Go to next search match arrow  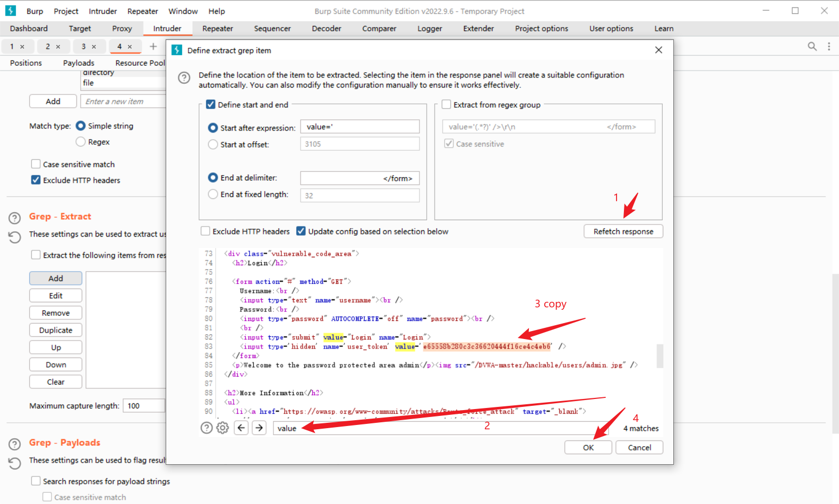coord(259,428)
